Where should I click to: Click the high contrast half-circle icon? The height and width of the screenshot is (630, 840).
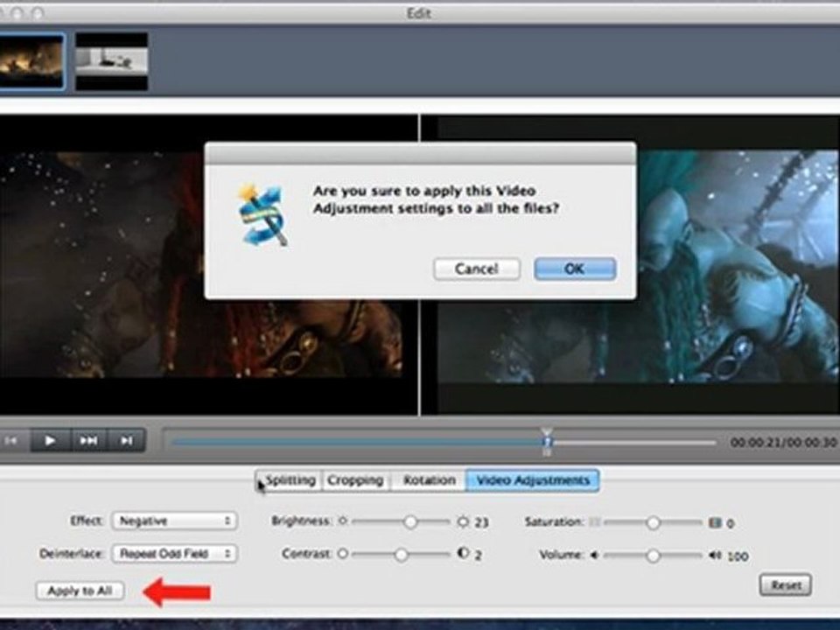pyautogui.click(x=464, y=553)
